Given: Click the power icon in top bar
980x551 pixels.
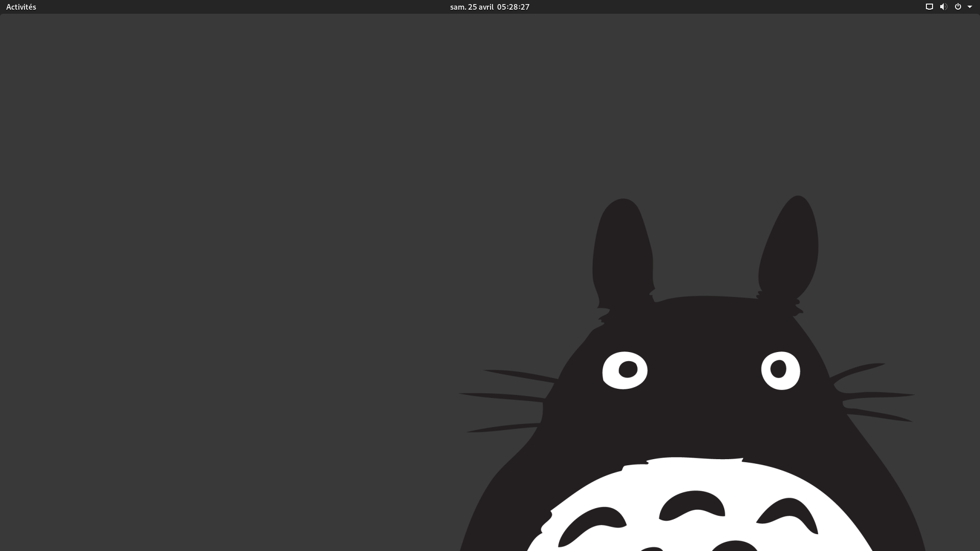Looking at the screenshot, I should [958, 7].
